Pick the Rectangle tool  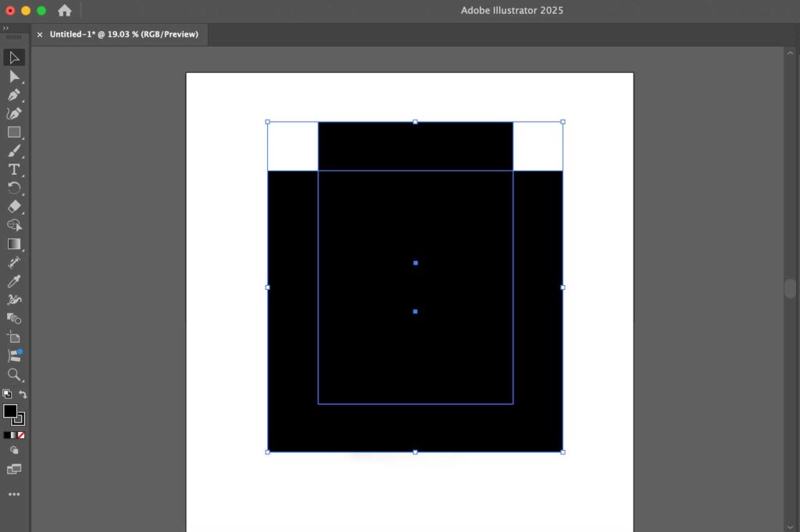[x=14, y=133]
